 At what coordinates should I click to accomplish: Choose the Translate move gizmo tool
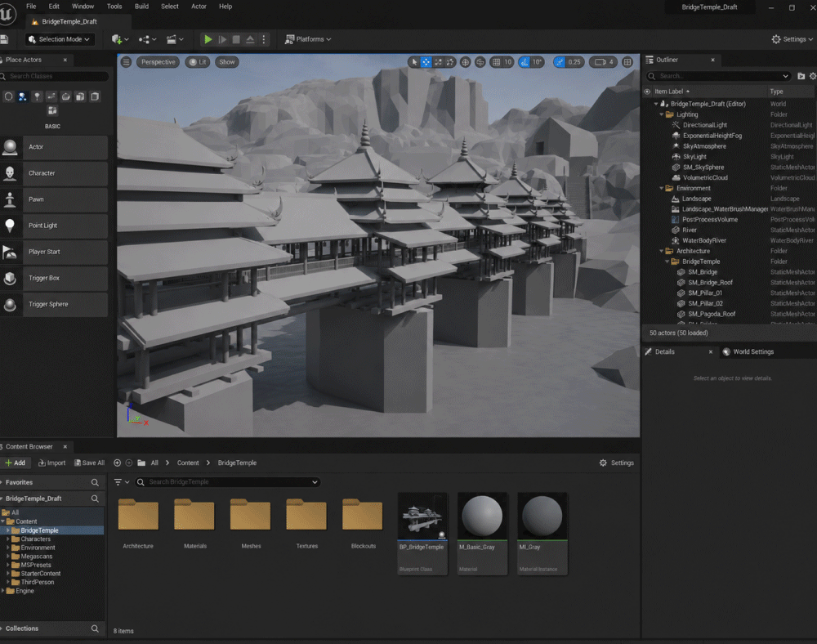pos(426,62)
